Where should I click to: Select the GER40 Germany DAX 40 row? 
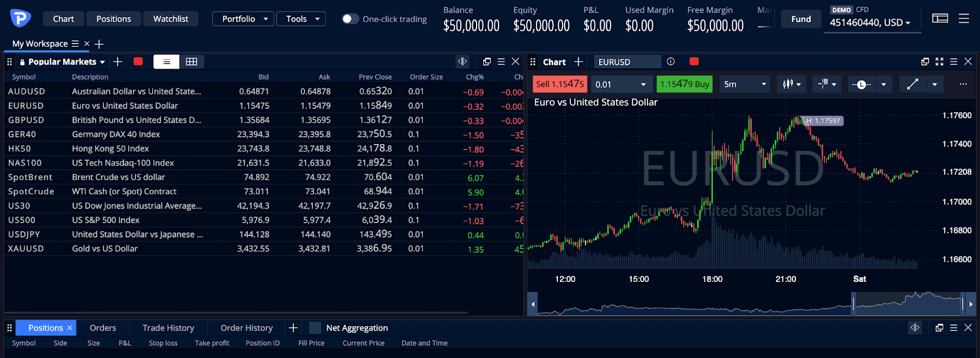(264, 134)
